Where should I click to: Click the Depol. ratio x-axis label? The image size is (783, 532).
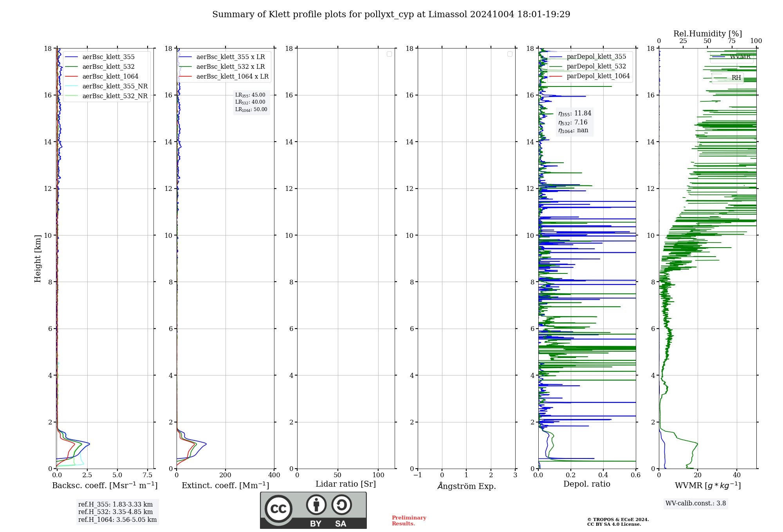point(586,484)
